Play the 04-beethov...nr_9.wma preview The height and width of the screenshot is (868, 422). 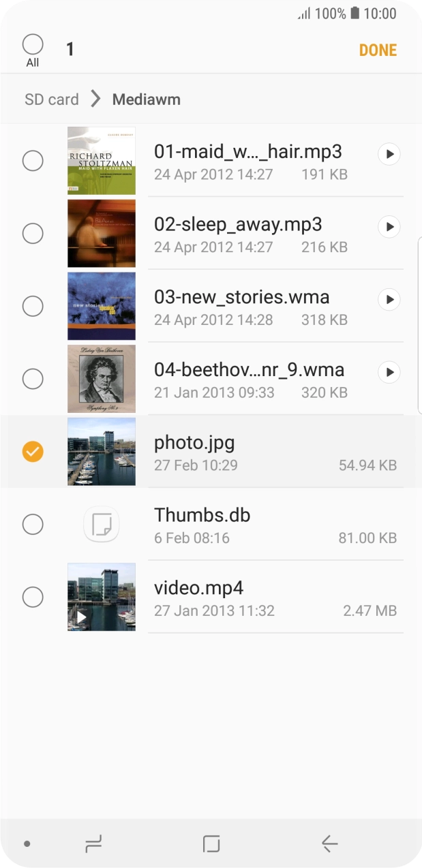tap(389, 372)
